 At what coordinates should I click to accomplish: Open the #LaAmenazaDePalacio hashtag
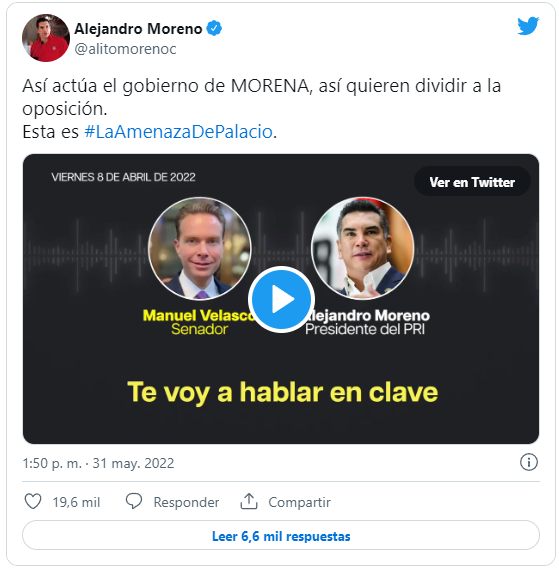tap(178, 131)
